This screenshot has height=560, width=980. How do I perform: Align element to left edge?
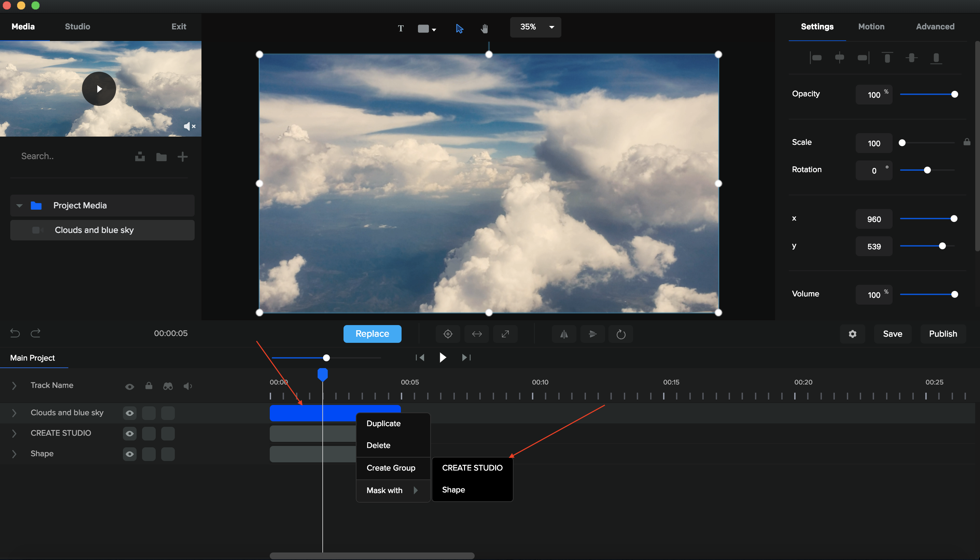click(815, 58)
